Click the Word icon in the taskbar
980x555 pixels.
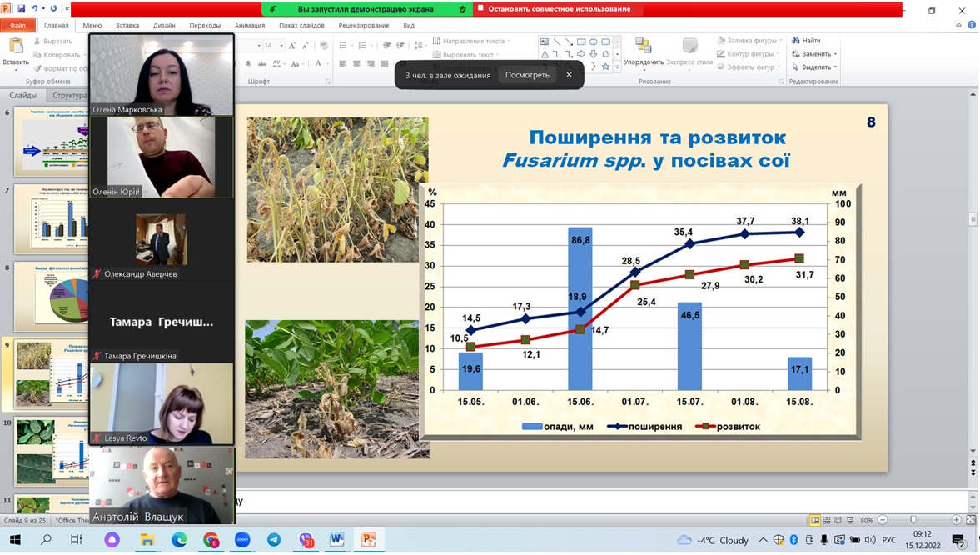pos(337,539)
